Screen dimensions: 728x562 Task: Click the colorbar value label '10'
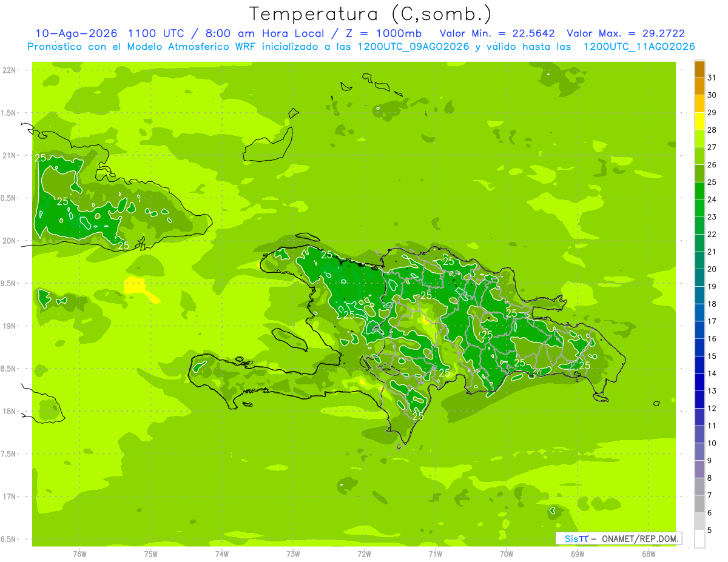pyautogui.click(x=712, y=443)
